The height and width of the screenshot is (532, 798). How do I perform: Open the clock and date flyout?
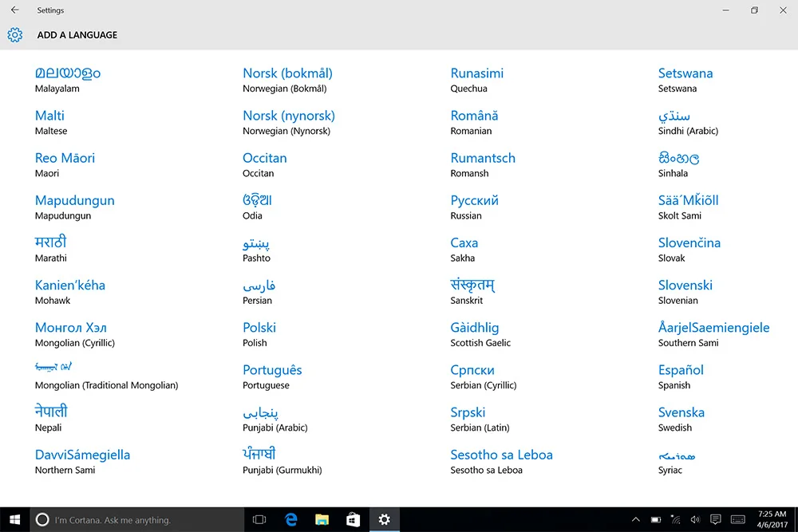772,519
